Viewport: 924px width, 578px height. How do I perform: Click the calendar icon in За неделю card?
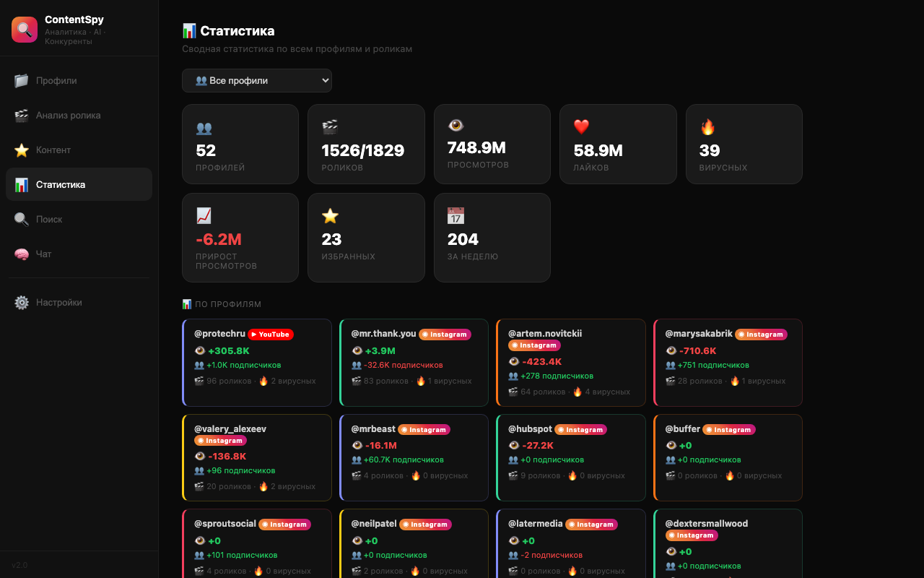tap(456, 216)
